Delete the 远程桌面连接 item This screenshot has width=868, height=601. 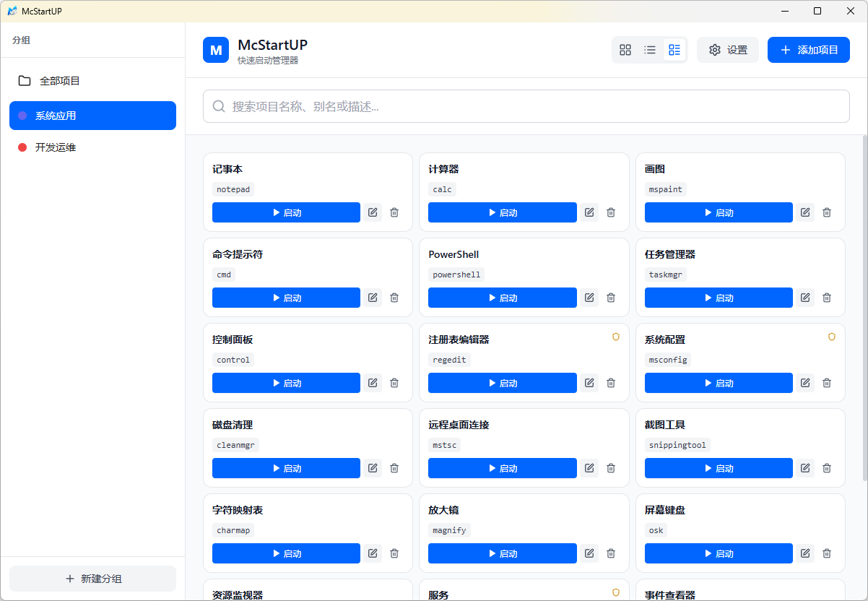click(611, 468)
